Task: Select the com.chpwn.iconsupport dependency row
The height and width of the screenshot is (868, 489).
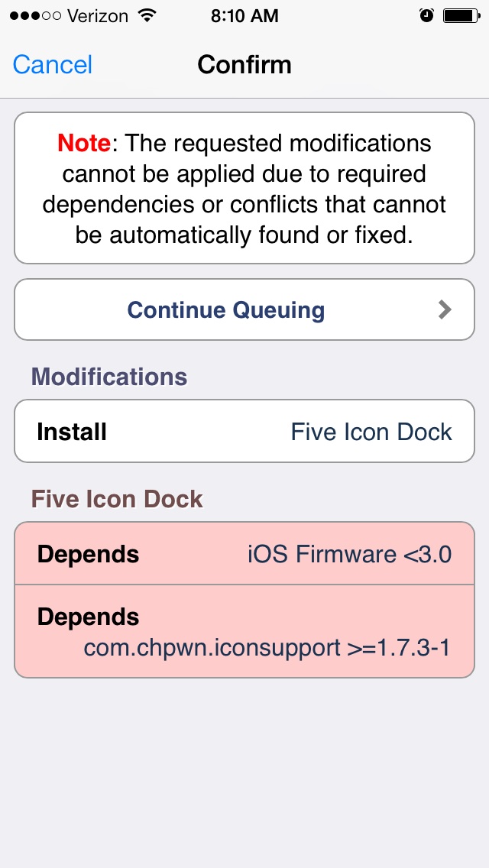Action: tap(244, 631)
